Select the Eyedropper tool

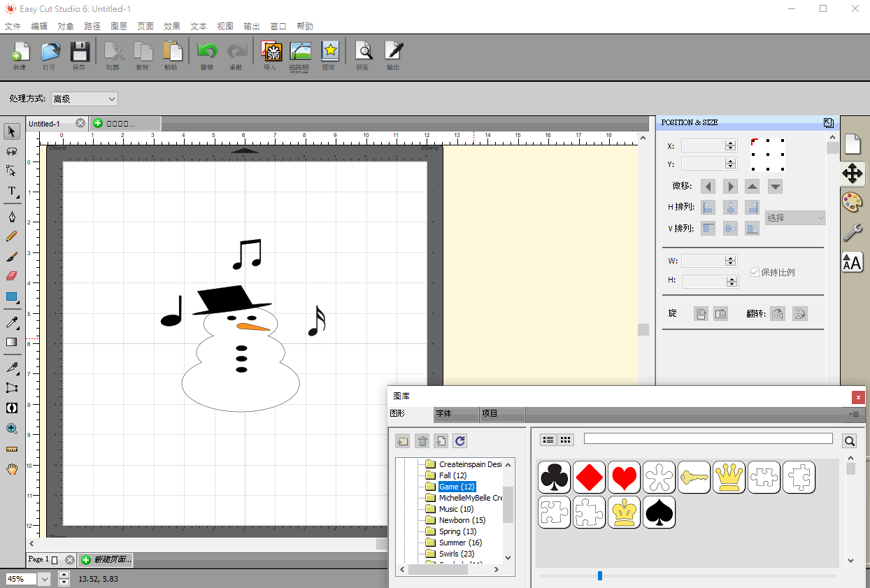(x=12, y=322)
